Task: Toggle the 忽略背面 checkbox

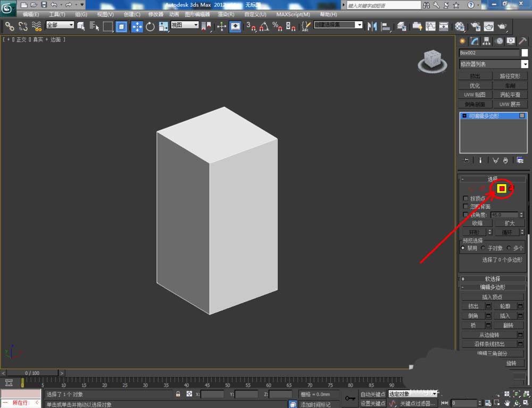Action: [466, 206]
